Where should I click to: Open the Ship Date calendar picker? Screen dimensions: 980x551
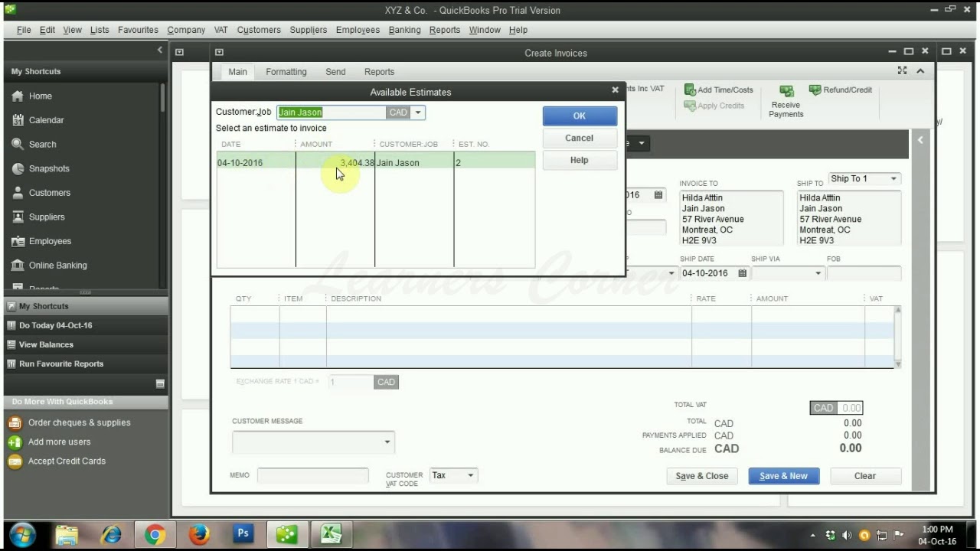pyautogui.click(x=742, y=273)
